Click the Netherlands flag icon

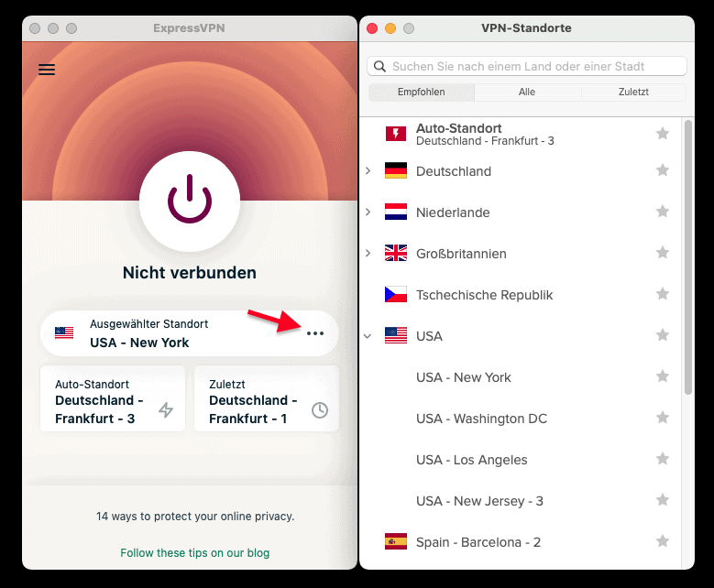396,212
